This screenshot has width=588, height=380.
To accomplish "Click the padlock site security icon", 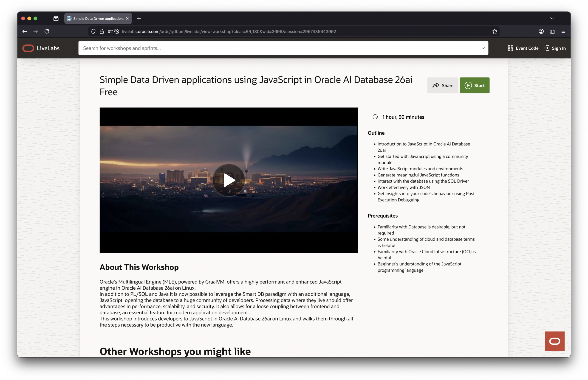I will [x=102, y=31].
